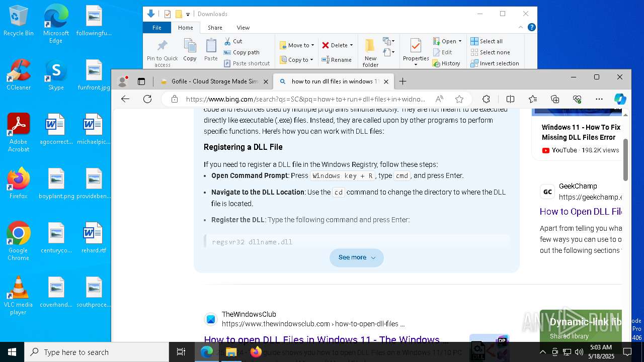Select funfront.jpg file on desktop

[94, 75]
